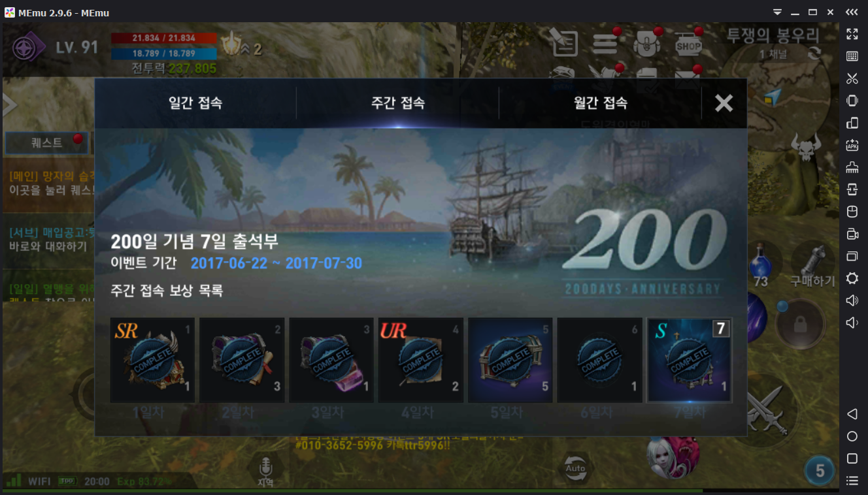Select the day 4 UR reward
The image size is (868, 495).
(x=421, y=360)
